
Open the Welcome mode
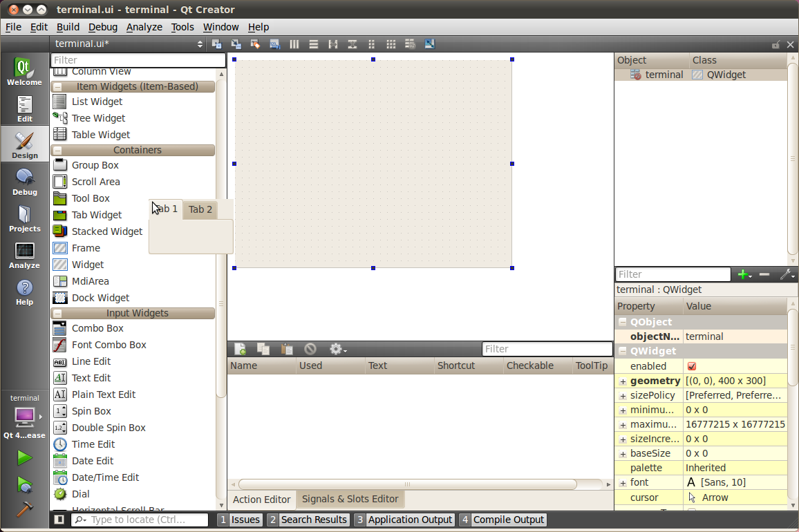(24, 71)
